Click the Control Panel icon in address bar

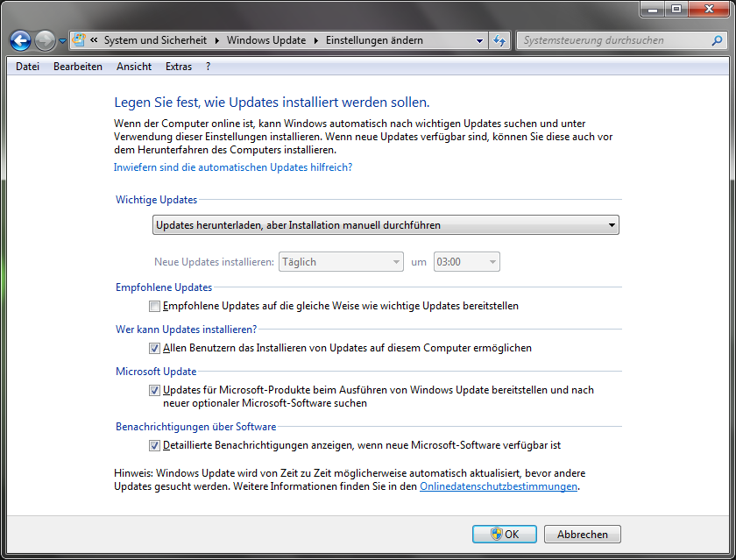point(79,40)
